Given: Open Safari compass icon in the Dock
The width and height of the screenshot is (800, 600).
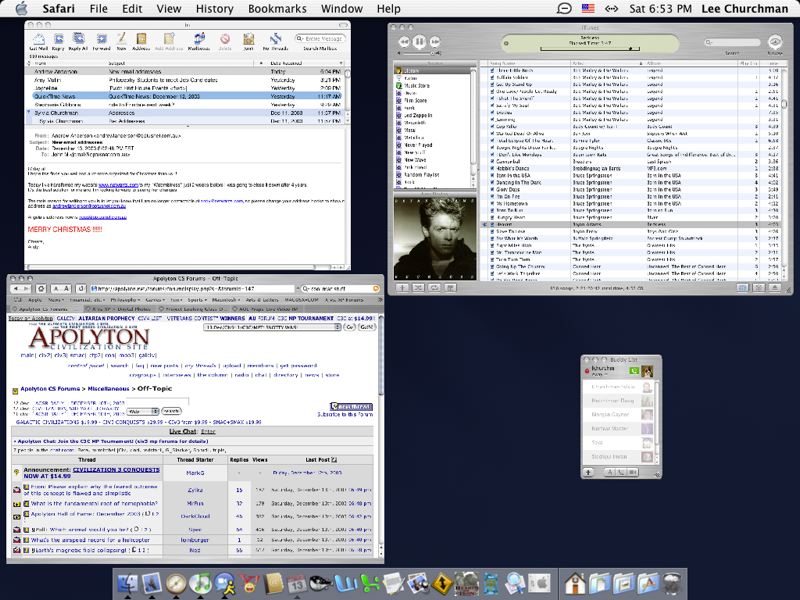Looking at the screenshot, I should 176,583.
